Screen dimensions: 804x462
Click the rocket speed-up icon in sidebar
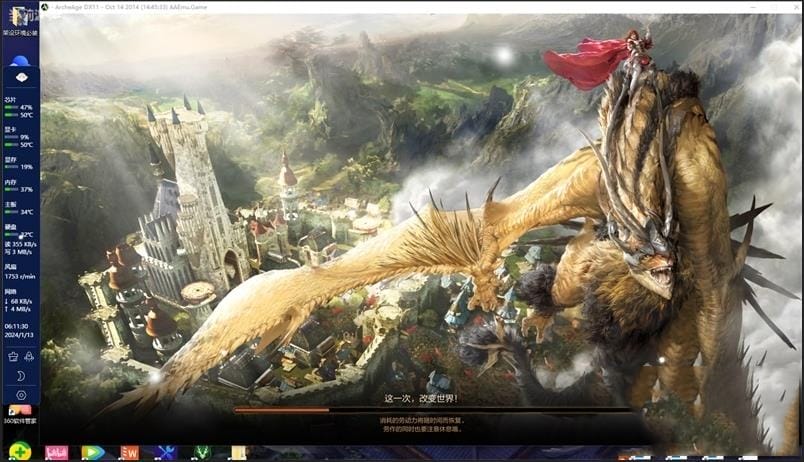click(x=28, y=356)
